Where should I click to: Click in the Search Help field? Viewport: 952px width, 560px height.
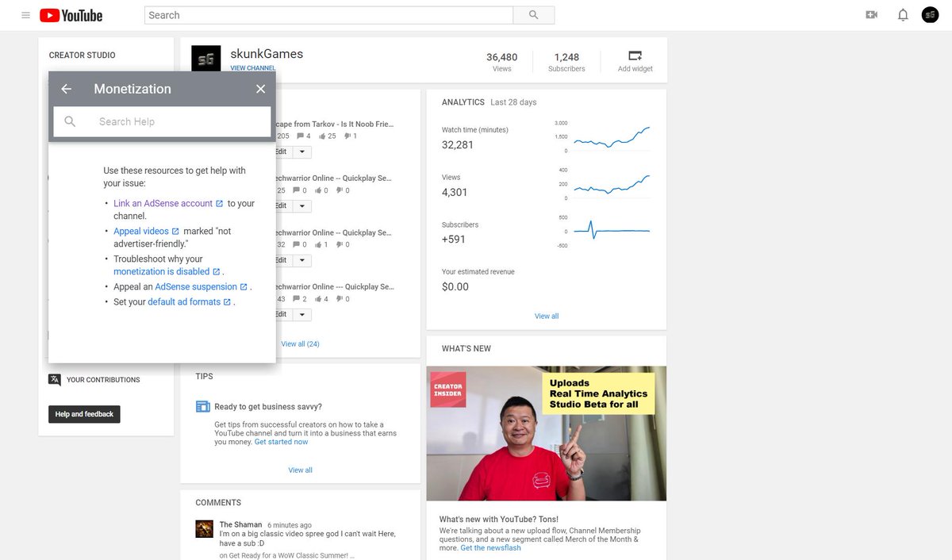[162, 121]
